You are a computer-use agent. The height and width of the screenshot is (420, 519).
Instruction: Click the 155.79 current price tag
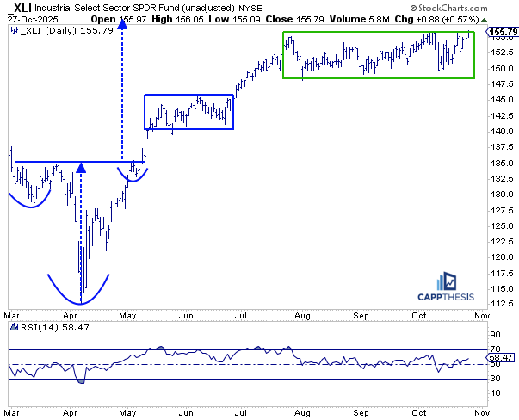pyautogui.click(x=504, y=32)
